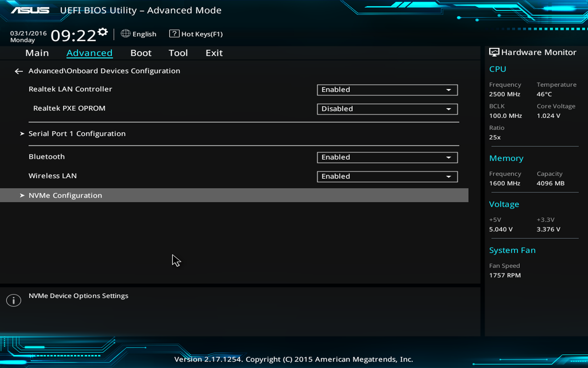Click the info icon beside help text
Image resolution: width=588 pixels, height=368 pixels.
[14, 300]
